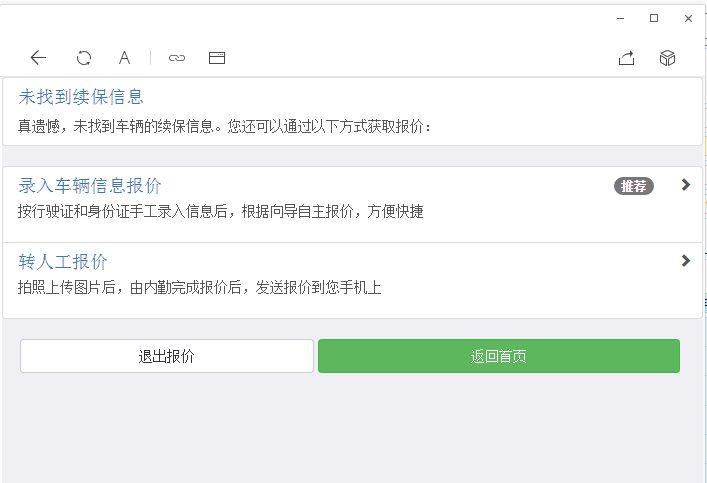
Task: Copy the page link icon
Action: tap(177, 58)
